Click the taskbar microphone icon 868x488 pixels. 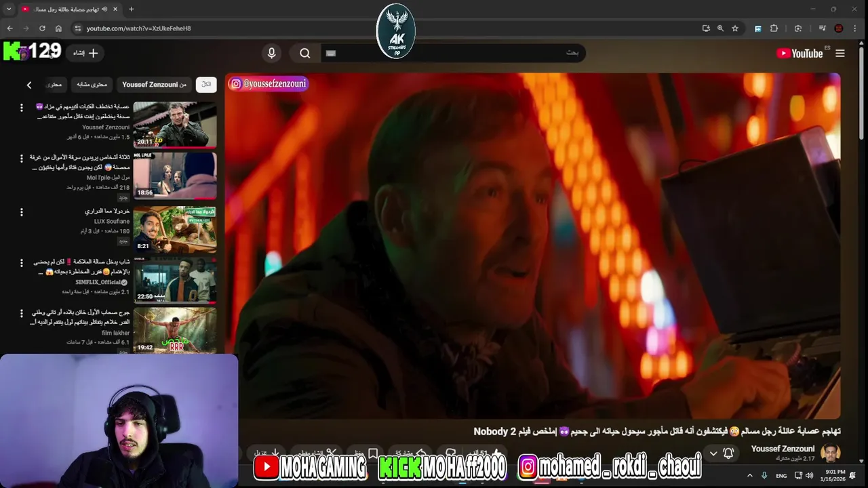pos(764,475)
